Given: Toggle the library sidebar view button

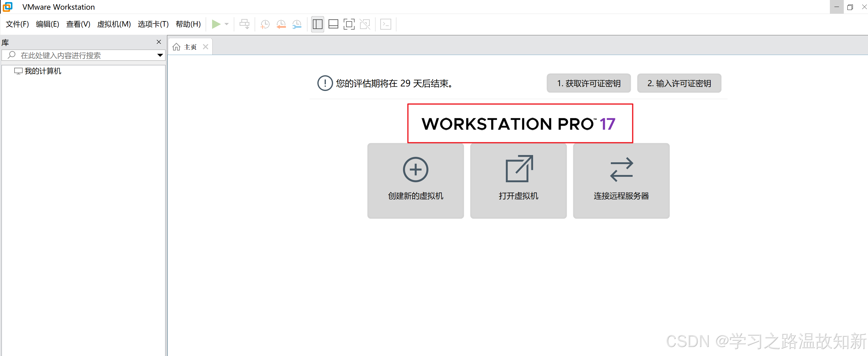Looking at the screenshot, I should point(317,24).
